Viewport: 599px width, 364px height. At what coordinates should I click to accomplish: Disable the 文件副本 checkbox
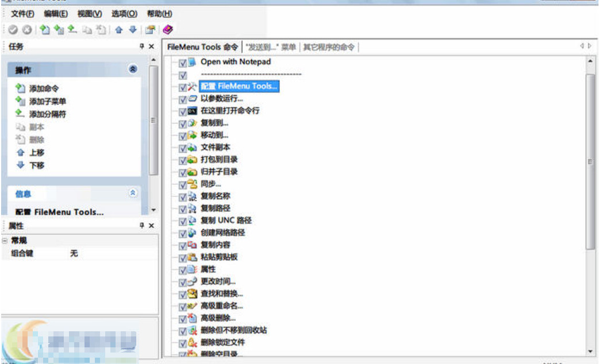click(183, 149)
